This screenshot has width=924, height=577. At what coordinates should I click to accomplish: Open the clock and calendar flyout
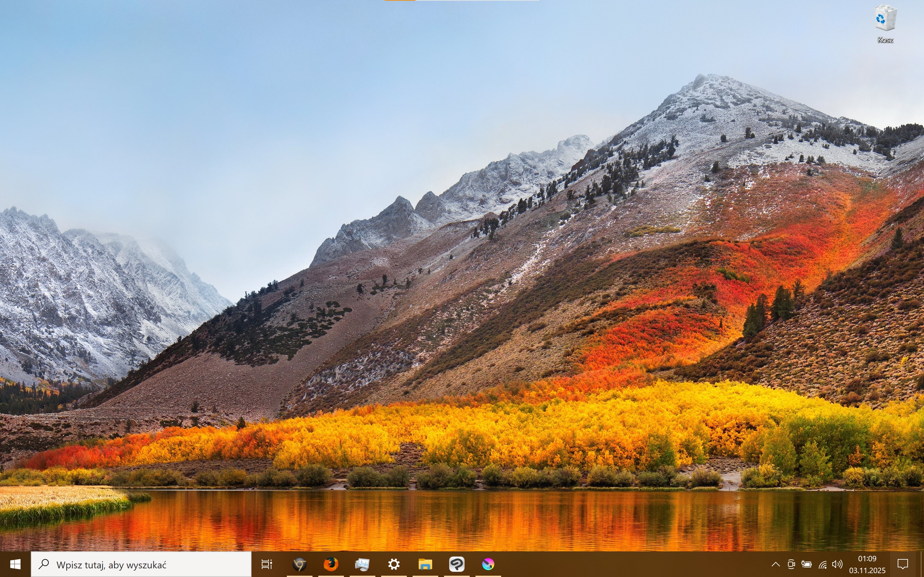(x=867, y=564)
